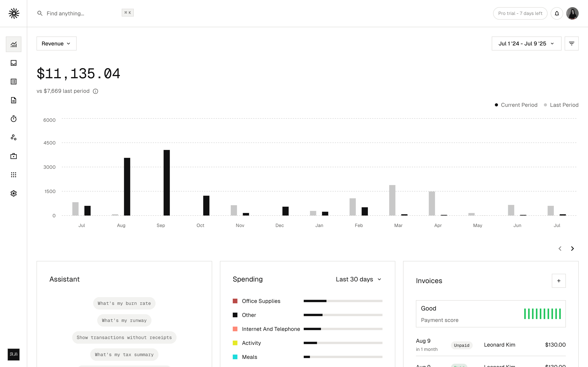Open the Overview chart icon in sidebar
Image resolution: width=588 pixels, height=367 pixels.
pyautogui.click(x=14, y=44)
